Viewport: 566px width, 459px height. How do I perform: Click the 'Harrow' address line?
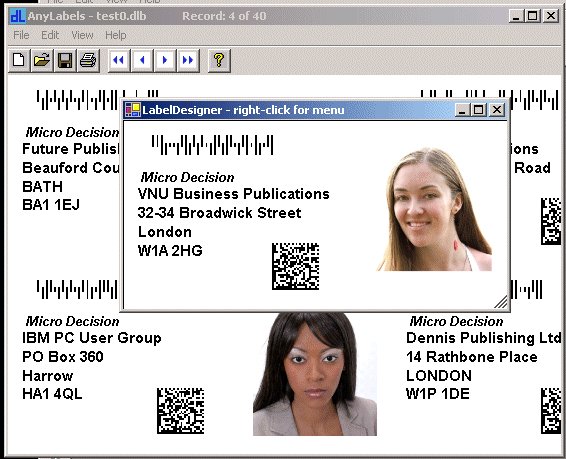(x=48, y=376)
